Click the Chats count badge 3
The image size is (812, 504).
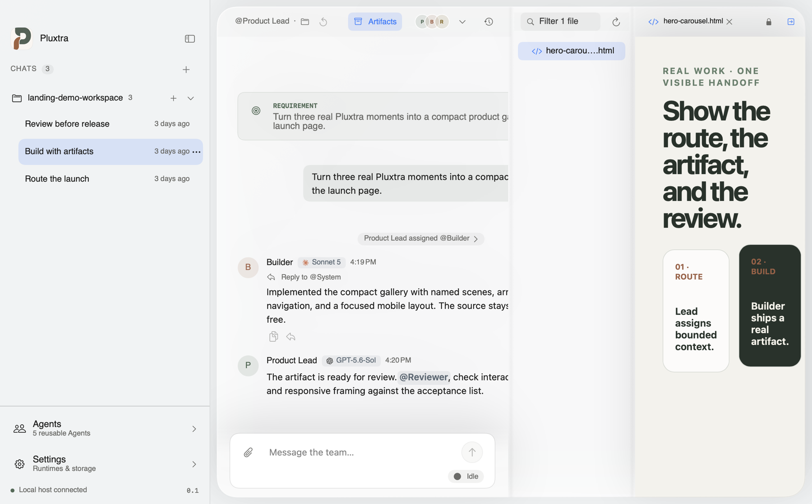click(x=47, y=69)
